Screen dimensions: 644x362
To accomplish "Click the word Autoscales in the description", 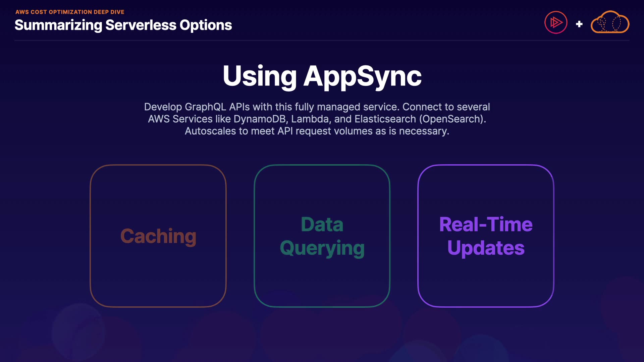I will [x=210, y=131].
